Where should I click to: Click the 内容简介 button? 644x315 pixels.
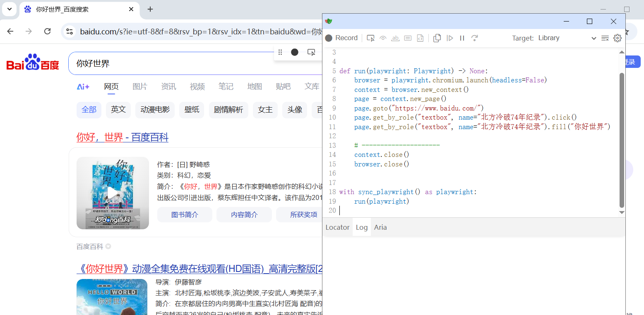[244, 214]
